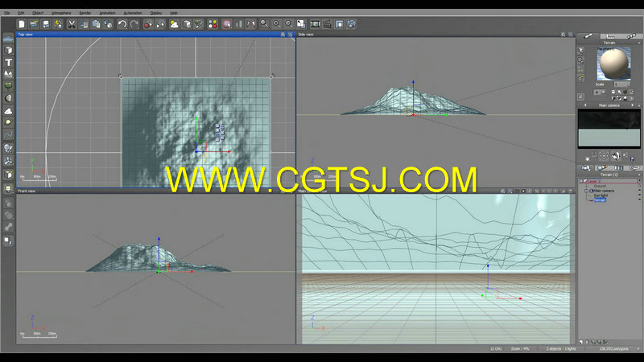This screenshot has height=362, width=644.
Task: Select the Cloud tool in left toolbar
Action: 8,111
